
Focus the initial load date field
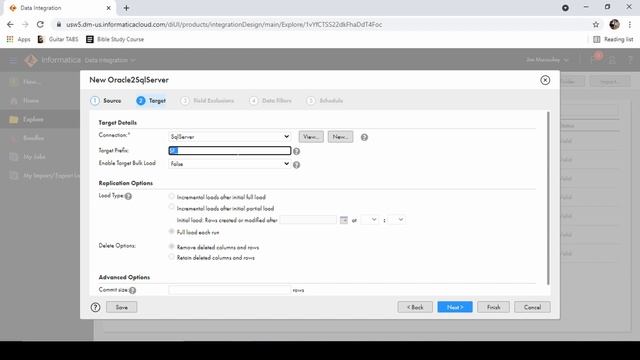(308, 220)
